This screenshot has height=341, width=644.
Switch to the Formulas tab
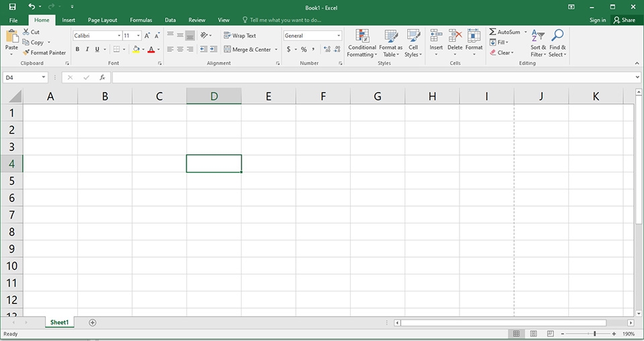141,19
